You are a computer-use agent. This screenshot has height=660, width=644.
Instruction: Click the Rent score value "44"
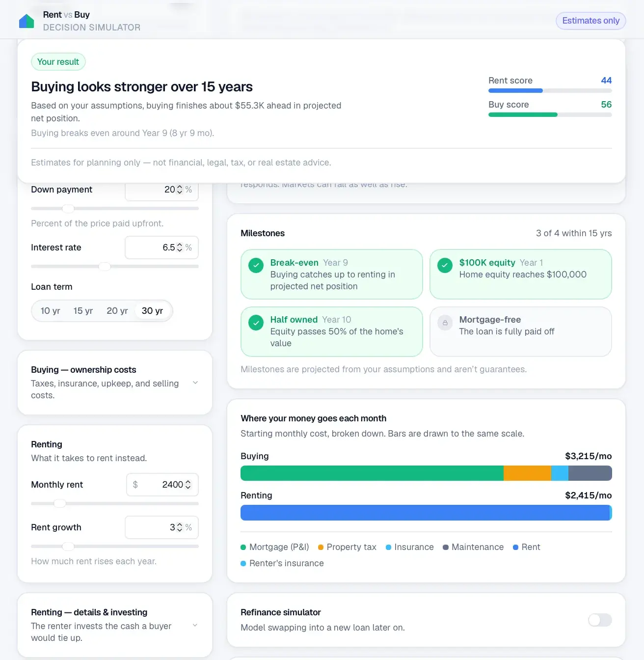coord(606,81)
